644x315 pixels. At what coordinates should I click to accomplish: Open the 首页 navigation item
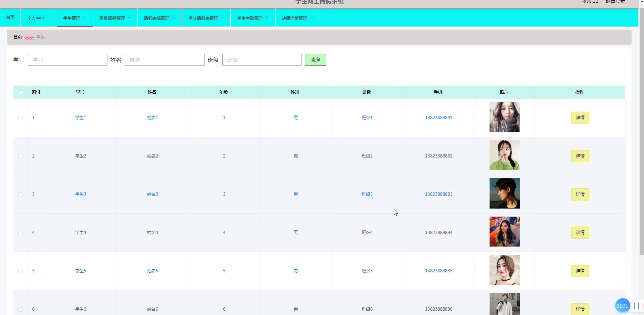click(10, 17)
